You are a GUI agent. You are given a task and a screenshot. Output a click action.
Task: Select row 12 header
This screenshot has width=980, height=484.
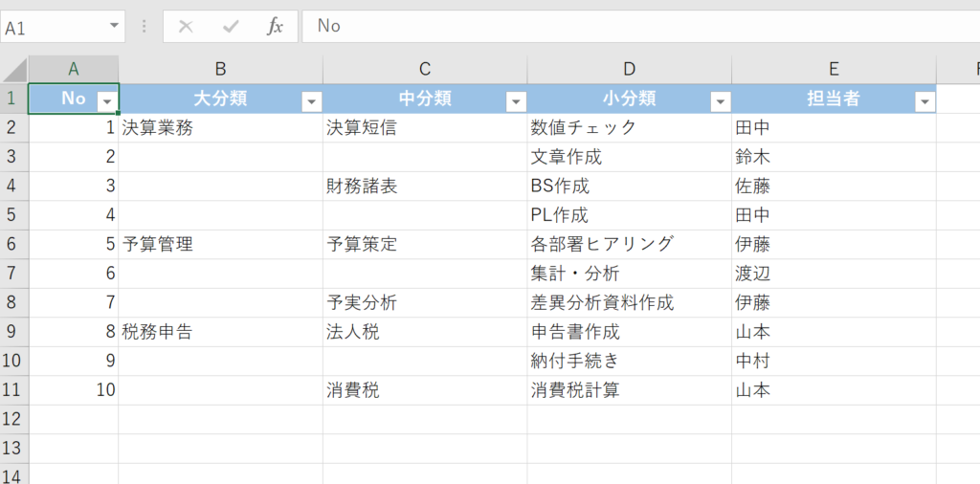click(13, 419)
